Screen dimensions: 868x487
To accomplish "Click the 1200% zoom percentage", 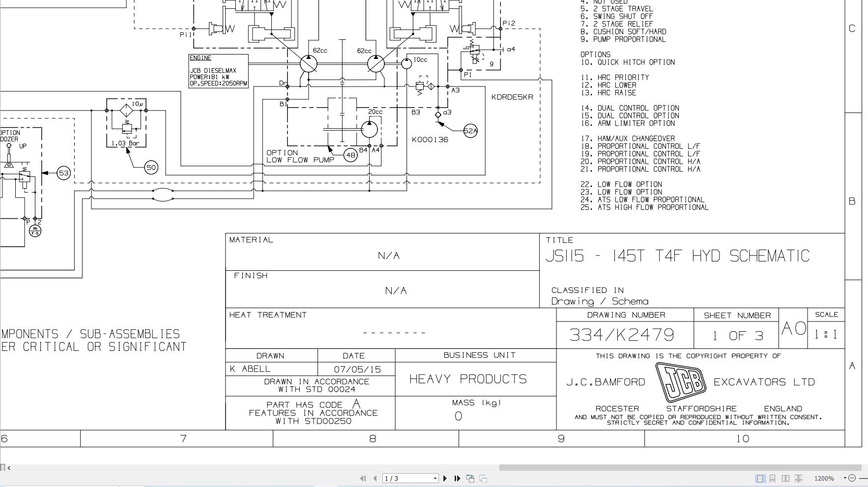I will [824, 478].
